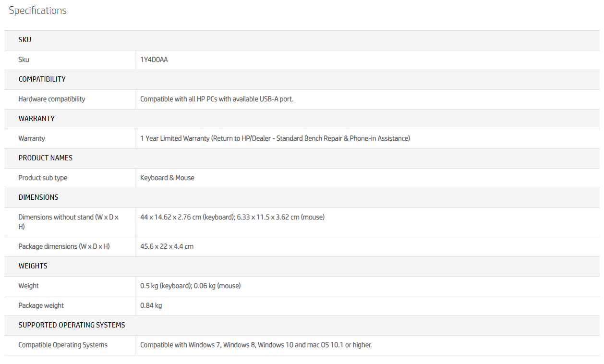Screen dimensions: 604x364
Task: Select the USB-A port compatibility text
Action: coord(217,99)
